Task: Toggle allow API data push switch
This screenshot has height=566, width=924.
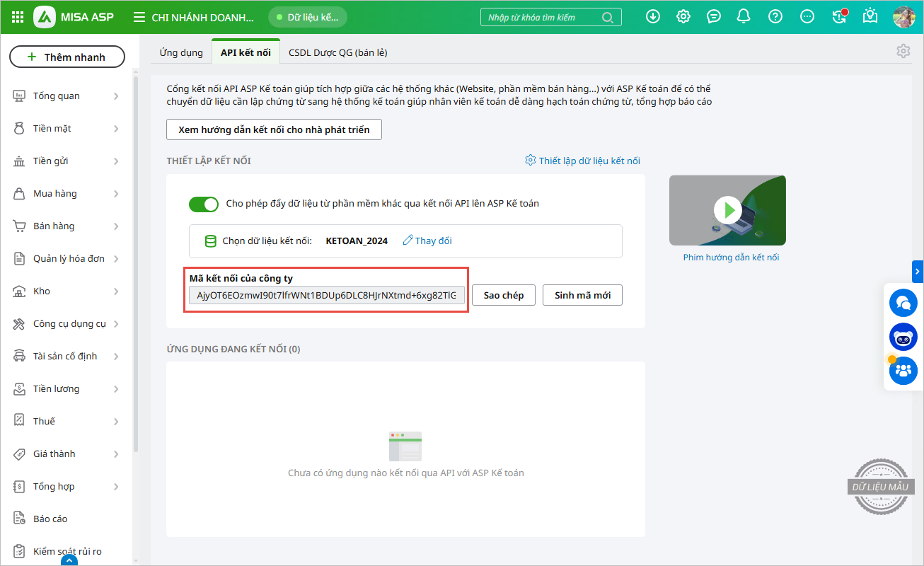Action: (x=204, y=204)
